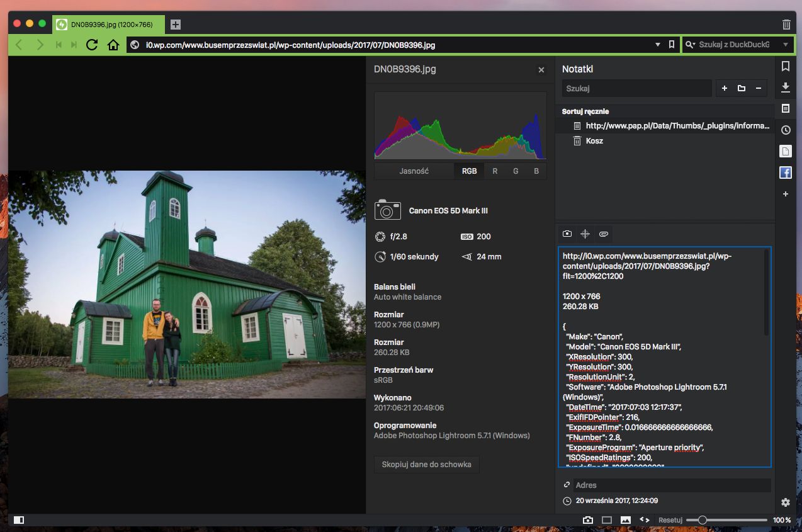This screenshot has height=532, width=802.
Task: Open the search engine dropdown arrow
Action: click(785, 45)
